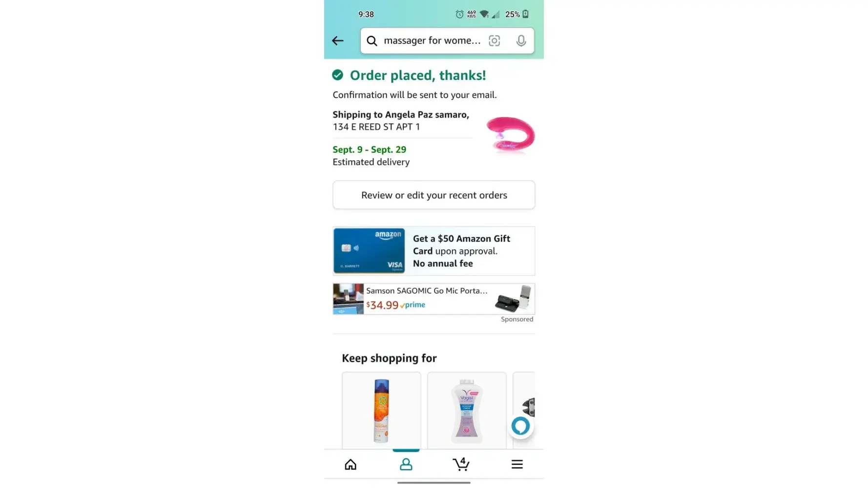Tap the search magnifier icon
This screenshot has height=488, width=868.
372,41
